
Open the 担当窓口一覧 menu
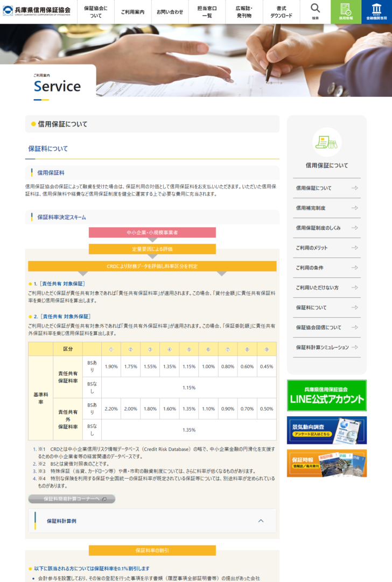click(207, 12)
